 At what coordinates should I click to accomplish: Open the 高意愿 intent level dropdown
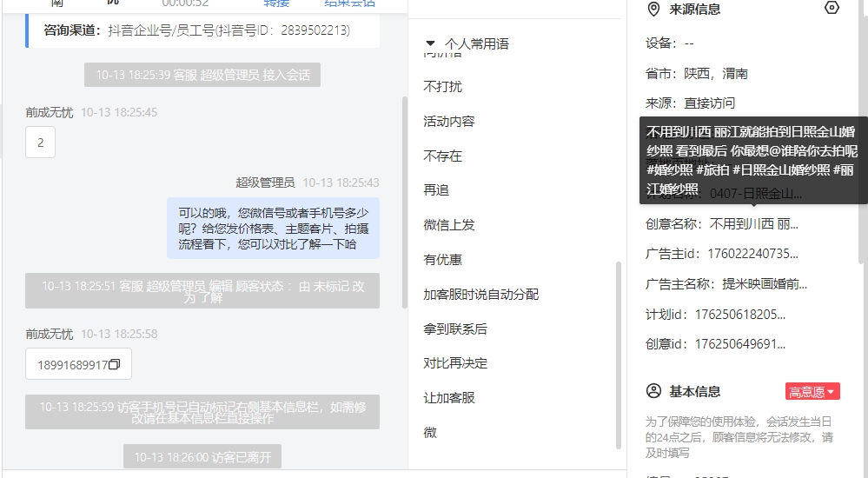point(812,392)
